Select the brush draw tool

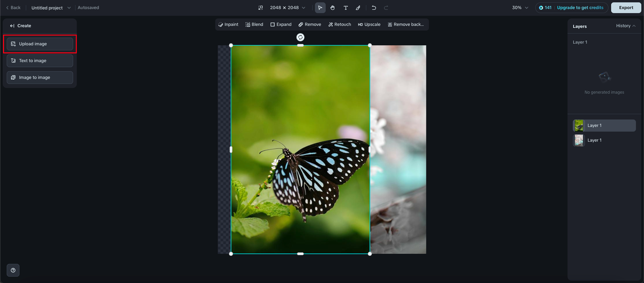pos(358,8)
